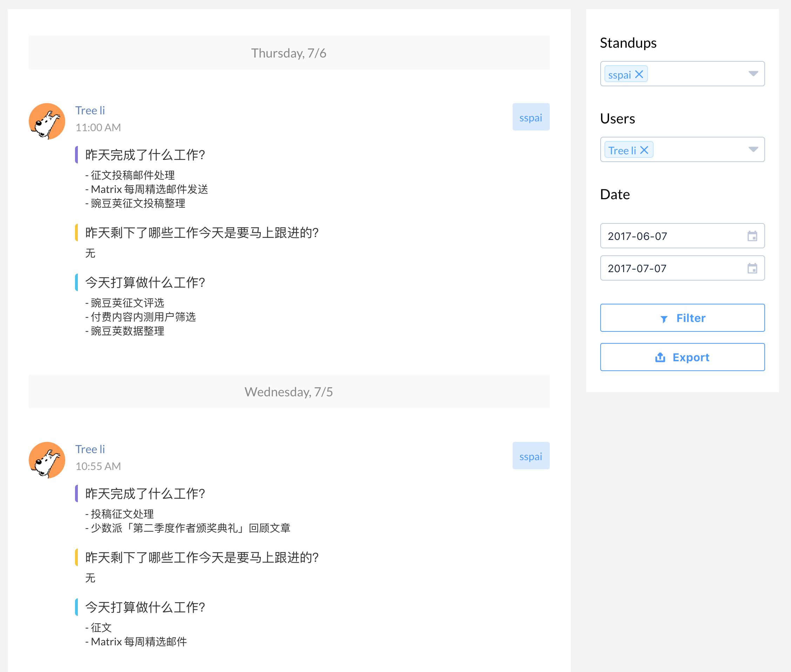The width and height of the screenshot is (791, 672).
Task: Click the funnel icon in the Filter button
Action: (x=663, y=319)
